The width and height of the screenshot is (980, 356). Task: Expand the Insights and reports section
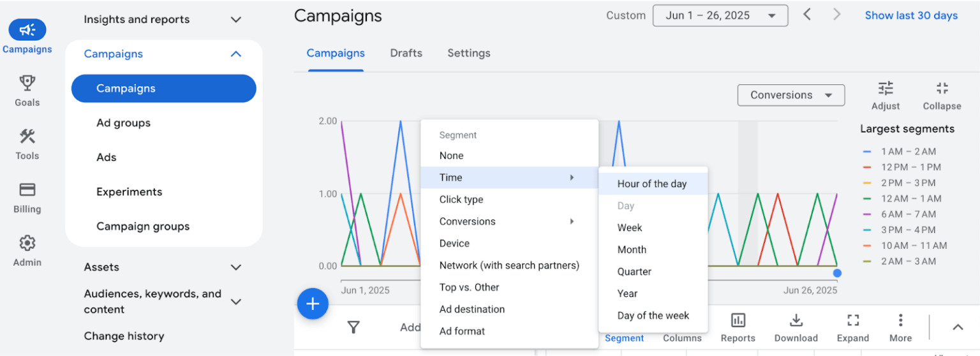click(235, 20)
